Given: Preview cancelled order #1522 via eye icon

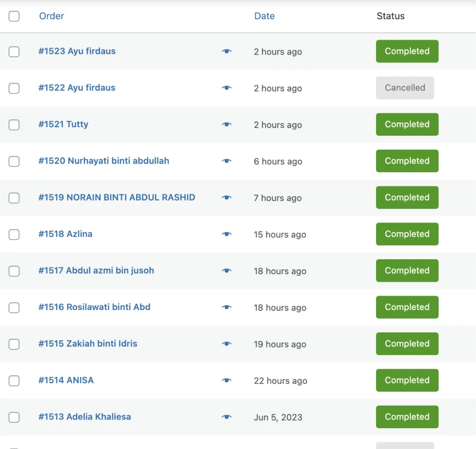Looking at the screenshot, I should pos(227,88).
